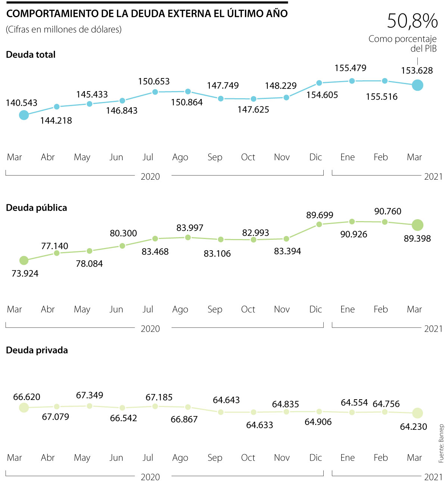The height and width of the screenshot is (484, 448).
Task: Click the 67.349 value label in private debt
Action: (x=90, y=395)
